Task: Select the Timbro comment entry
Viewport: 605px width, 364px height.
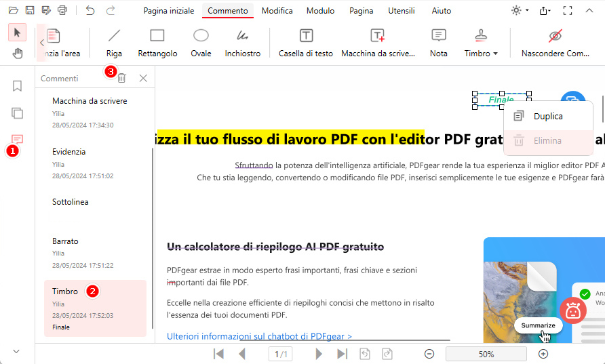Action: click(96, 308)
